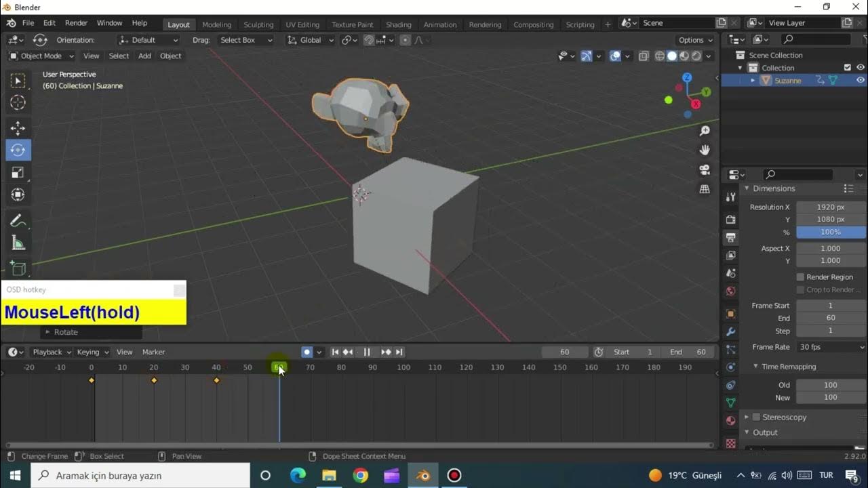
Task: Open the View Layer properties tab
Action: pyautogui.click(x=730, y=256)
